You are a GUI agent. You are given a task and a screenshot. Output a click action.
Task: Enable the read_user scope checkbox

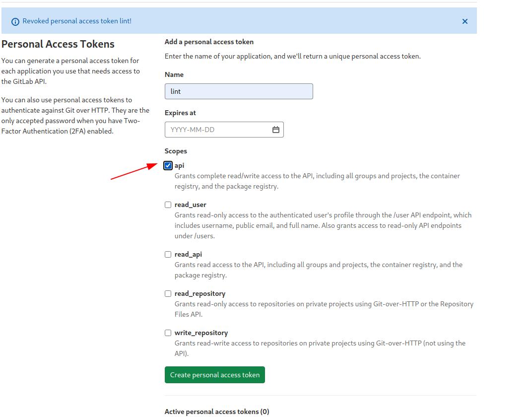pyautogui.click(x=168, y=205)
